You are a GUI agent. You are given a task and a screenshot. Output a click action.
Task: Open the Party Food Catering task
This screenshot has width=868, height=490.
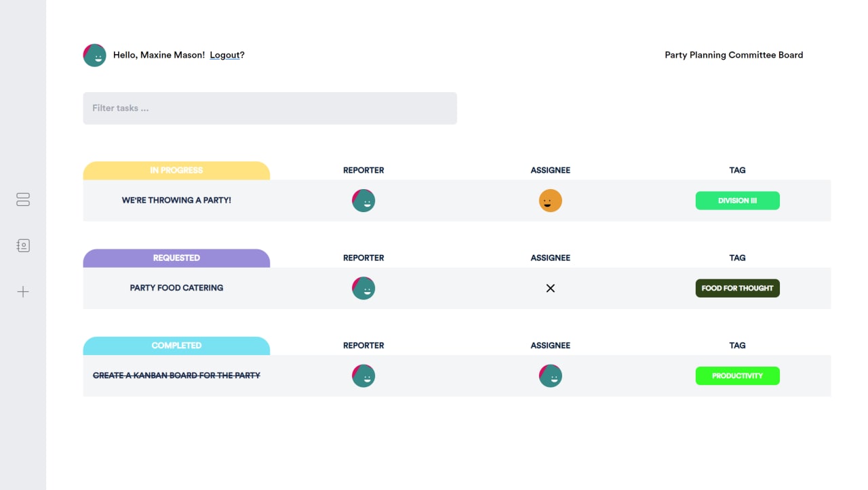pos(176,288)
